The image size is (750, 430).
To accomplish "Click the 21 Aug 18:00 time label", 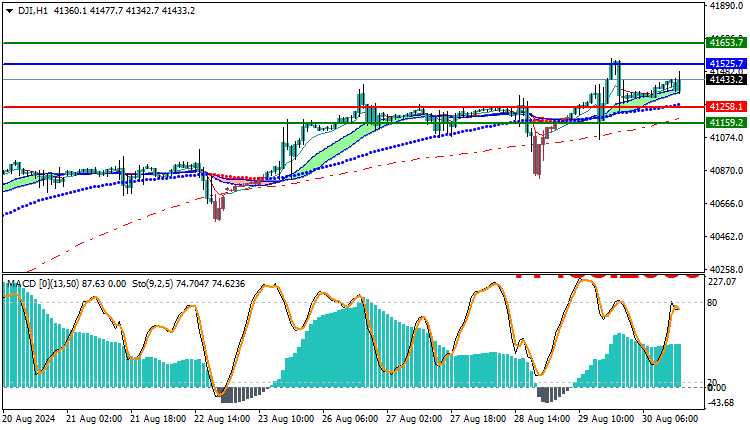I will pyautogui.click(x=158, y=419).
